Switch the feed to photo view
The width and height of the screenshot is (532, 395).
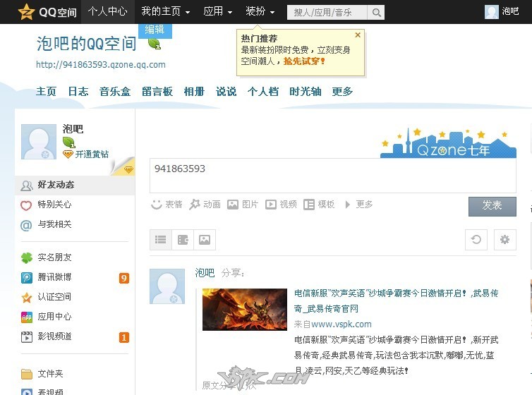coord(205,240)
